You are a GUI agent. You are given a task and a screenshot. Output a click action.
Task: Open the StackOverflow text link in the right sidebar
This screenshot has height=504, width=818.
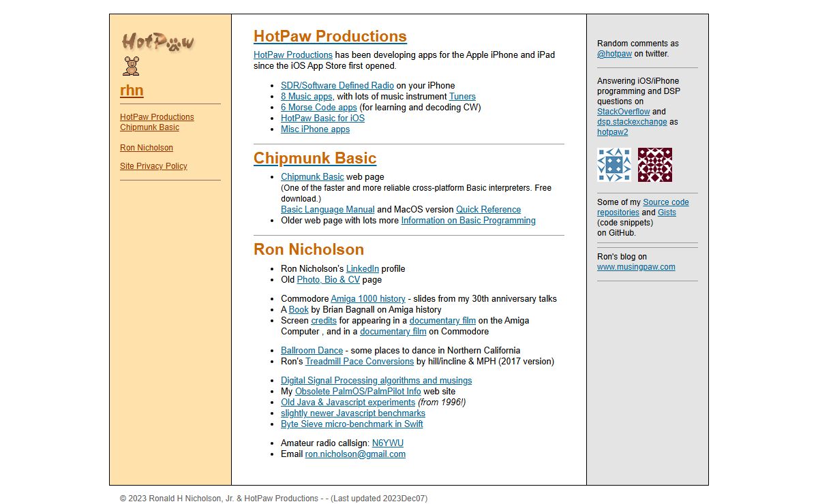click(624, 112)
